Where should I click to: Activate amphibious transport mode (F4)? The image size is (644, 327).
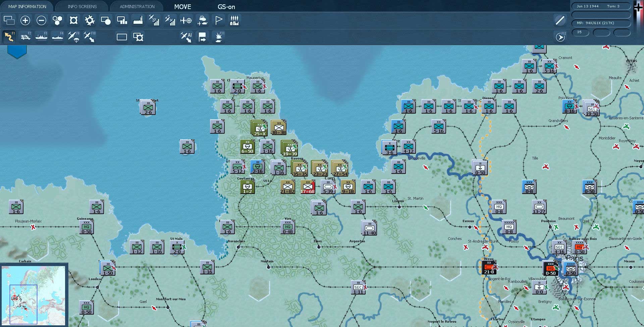click(57, 37)
